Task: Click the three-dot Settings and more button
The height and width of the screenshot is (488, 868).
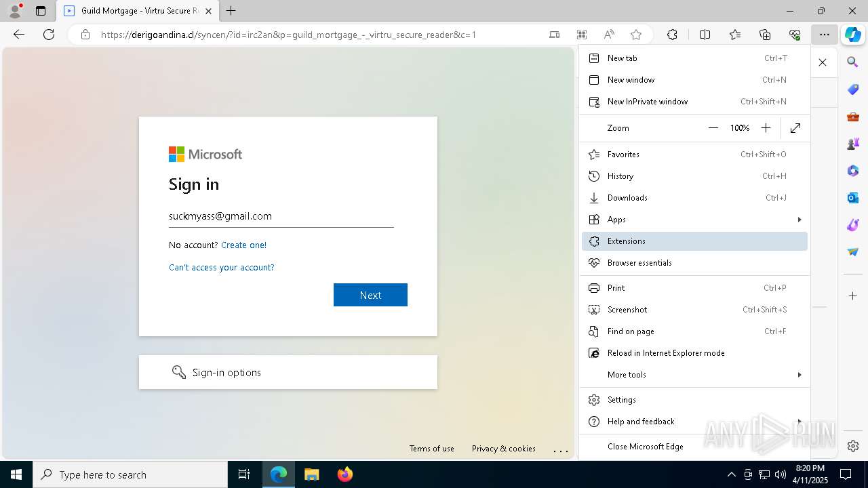Action: [824, 35]
